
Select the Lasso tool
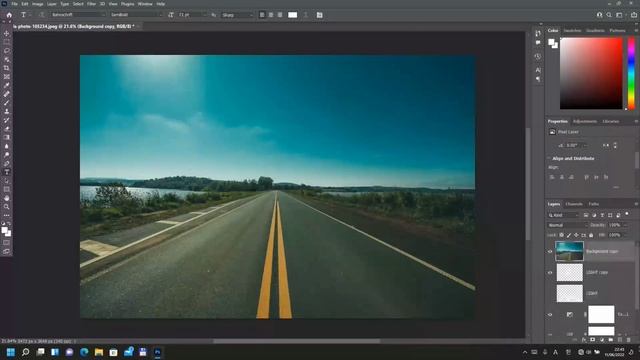click(7, 51)
